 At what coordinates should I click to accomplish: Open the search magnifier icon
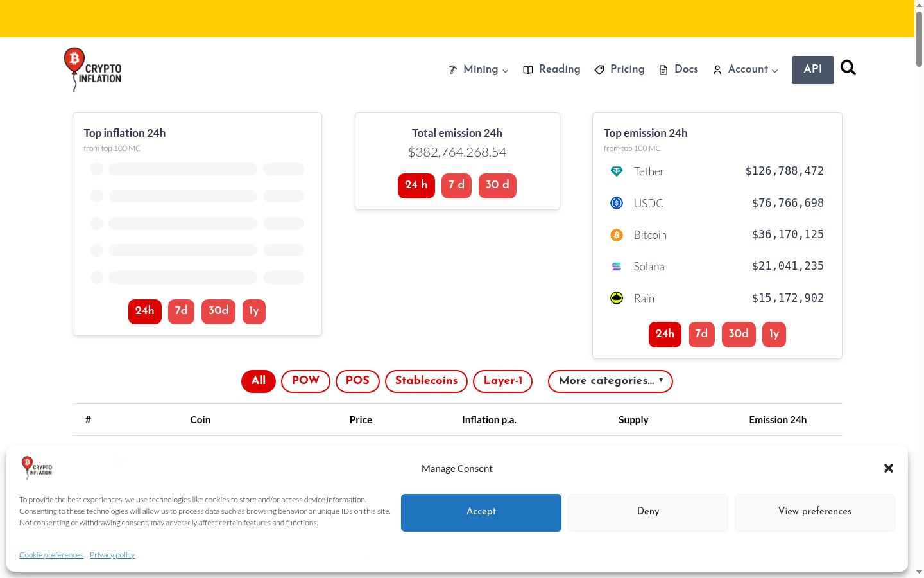[x=848, y=68]
